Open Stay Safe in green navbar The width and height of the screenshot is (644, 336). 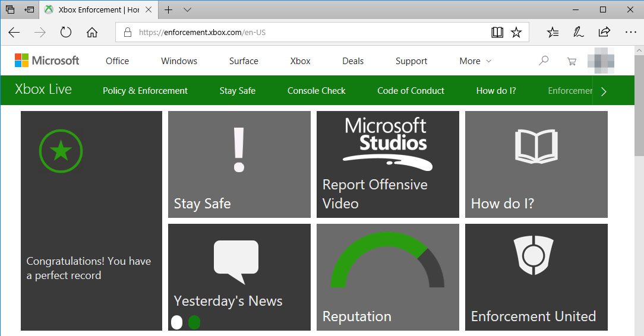coord(238,91)
